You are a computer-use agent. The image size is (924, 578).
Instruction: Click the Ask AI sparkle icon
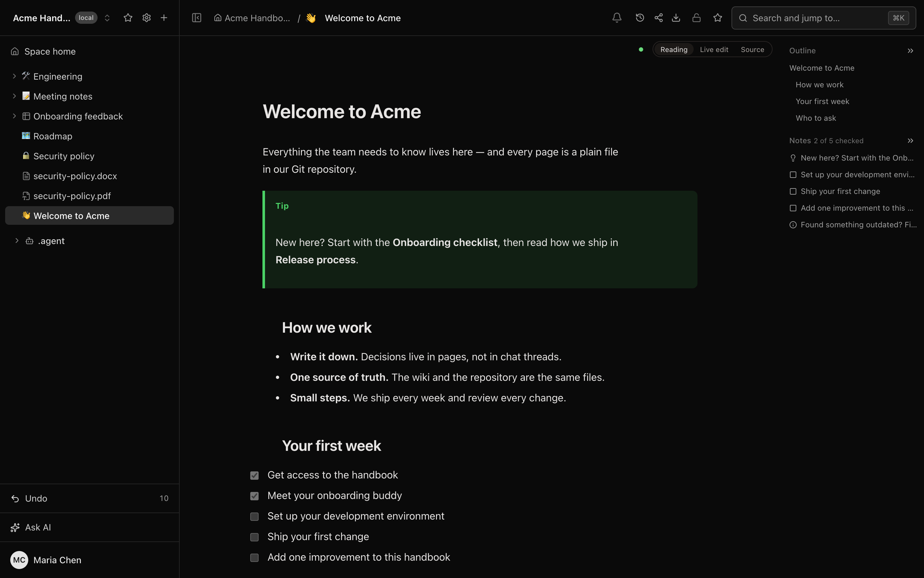(15, 528)
